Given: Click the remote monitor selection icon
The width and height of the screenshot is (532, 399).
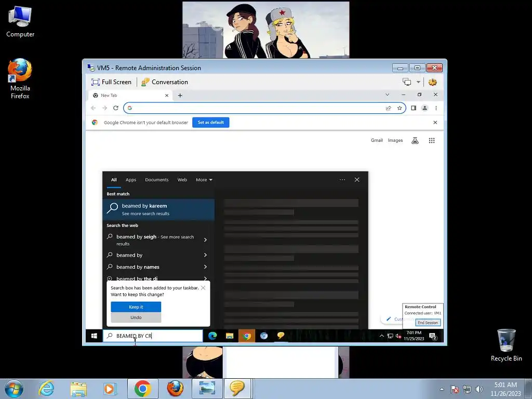Looking at the screenshot, I should point(407,82).
